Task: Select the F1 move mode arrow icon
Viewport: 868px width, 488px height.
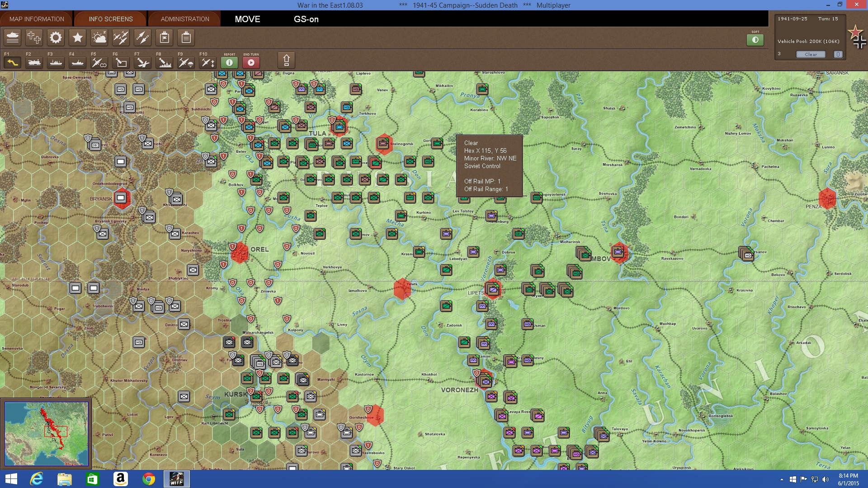Action: click(12, 62)
